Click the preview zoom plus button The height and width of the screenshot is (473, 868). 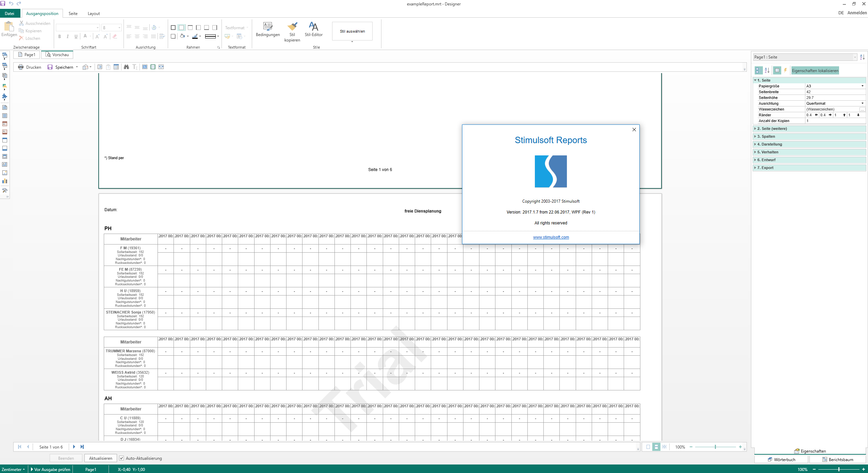740,447
